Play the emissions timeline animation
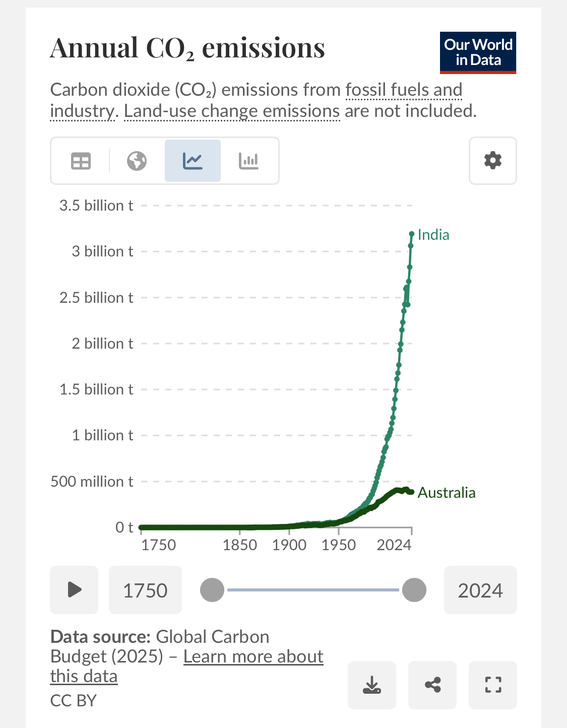Viewport: 567px width, 728px height. (74, 589)
